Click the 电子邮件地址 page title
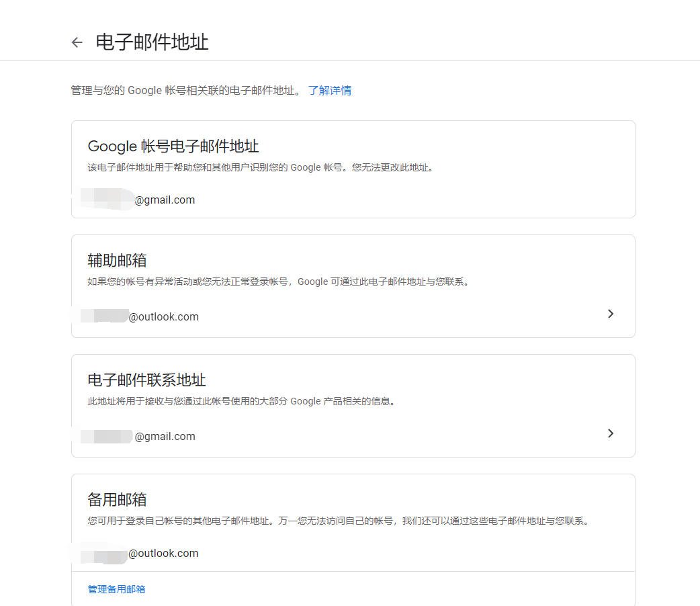Viewport: 700px width, 606px height. tap(152, 42)
